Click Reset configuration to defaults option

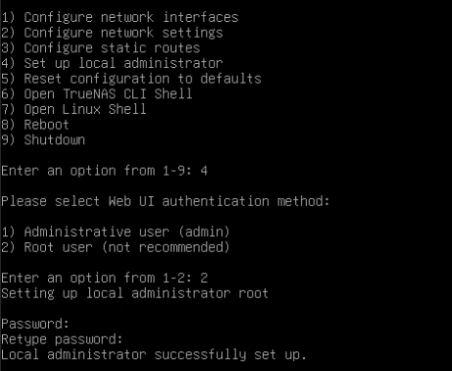pos(131,79)
